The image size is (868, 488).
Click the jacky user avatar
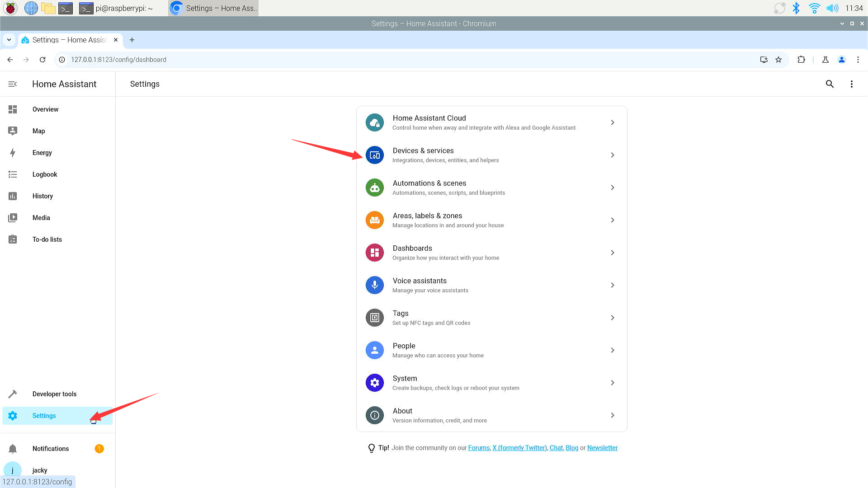pos(13,470)
